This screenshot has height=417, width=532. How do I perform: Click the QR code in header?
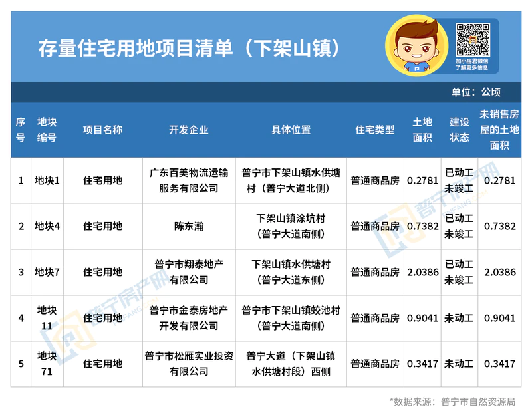coord(472,39)
